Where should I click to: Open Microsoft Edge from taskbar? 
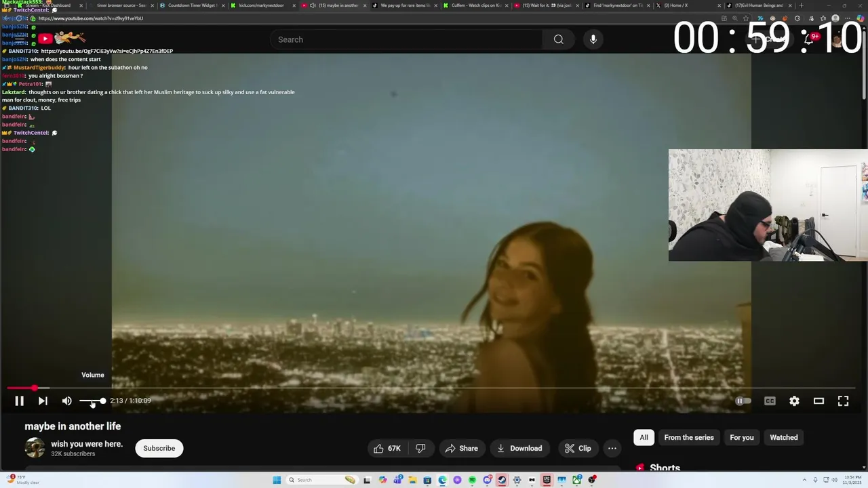point(443,480)
